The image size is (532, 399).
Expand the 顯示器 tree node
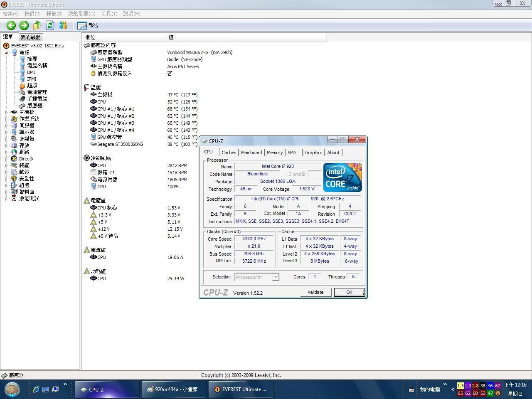click(6, 132)
